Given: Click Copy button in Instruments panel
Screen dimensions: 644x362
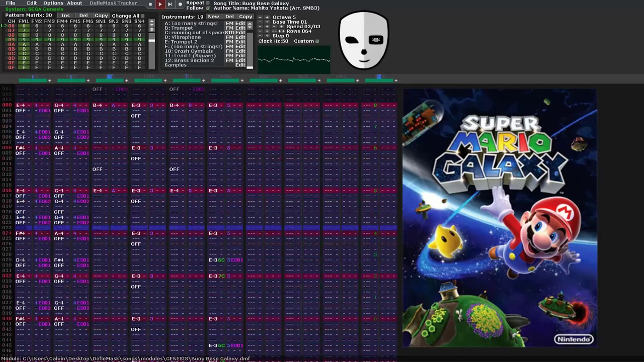Looking at the screenshot, I should pyautogui.click(x=246, y=17).
